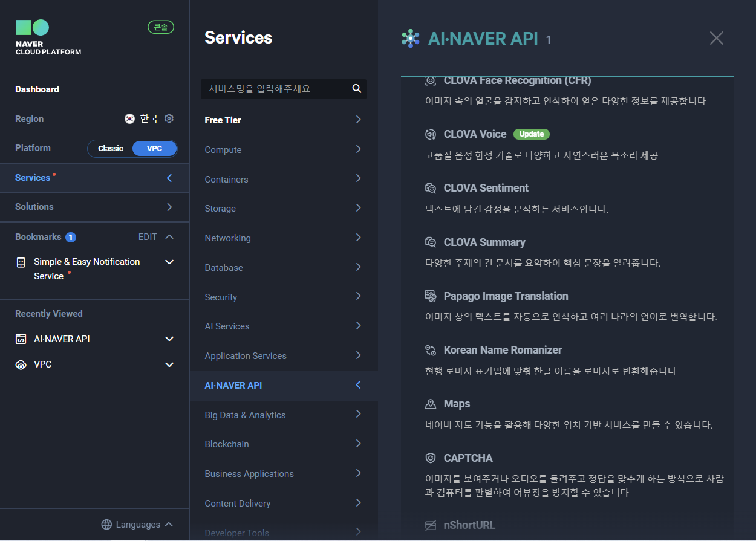756x541 pixels.
Task: Click the VPC cloud icon
Action: [21, 364]
